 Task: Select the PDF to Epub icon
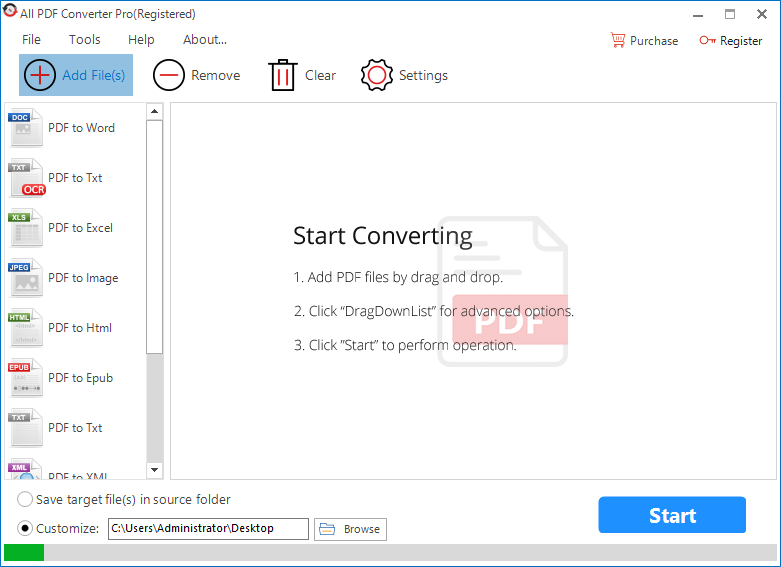tap(25, 378)
